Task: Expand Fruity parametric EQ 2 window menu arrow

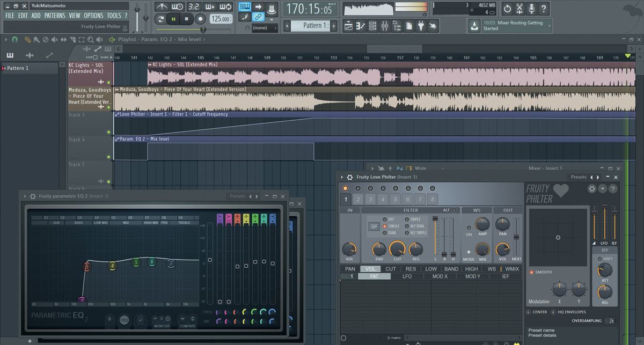Action: tap(25, 196)
